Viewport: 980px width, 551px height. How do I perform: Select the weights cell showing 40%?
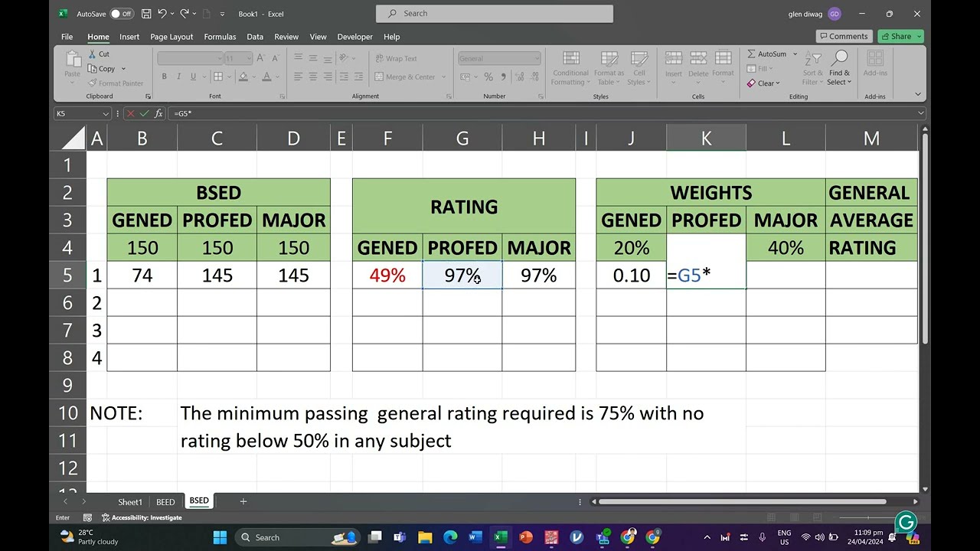coord(786,248)
